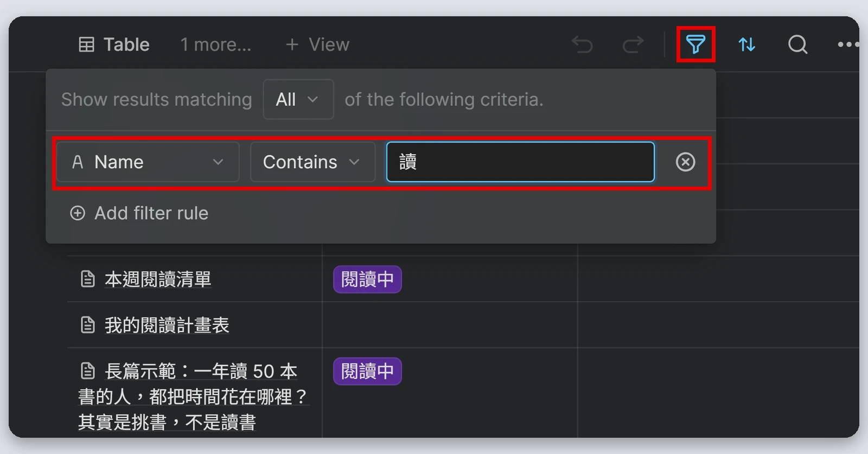Click page icon beside 長篇示範

[87, 371]
